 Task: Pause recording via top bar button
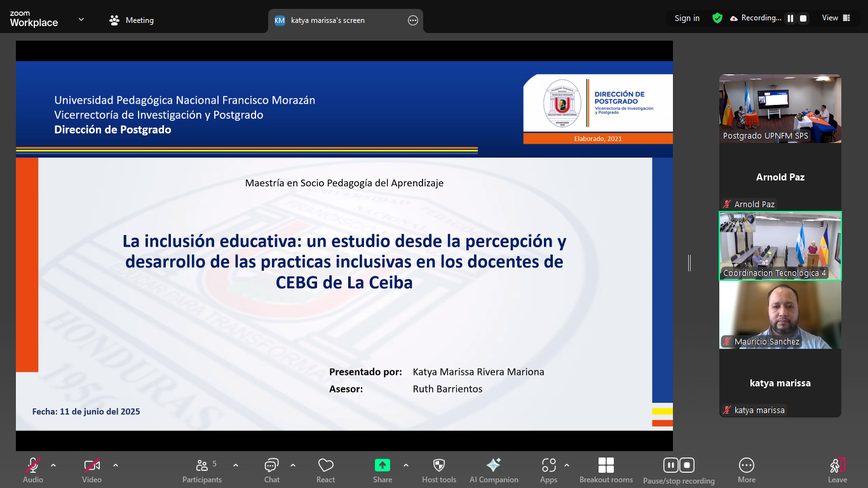tap(790, 18)
